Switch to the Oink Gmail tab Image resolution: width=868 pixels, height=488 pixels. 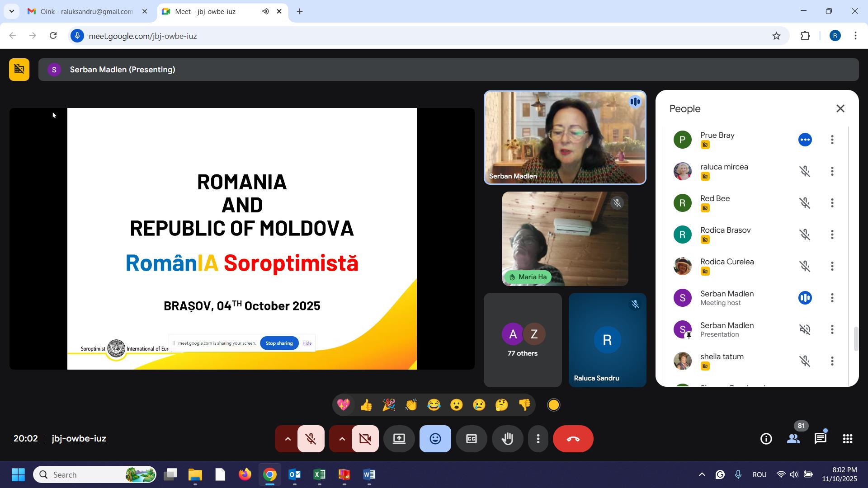coord(86,11)
